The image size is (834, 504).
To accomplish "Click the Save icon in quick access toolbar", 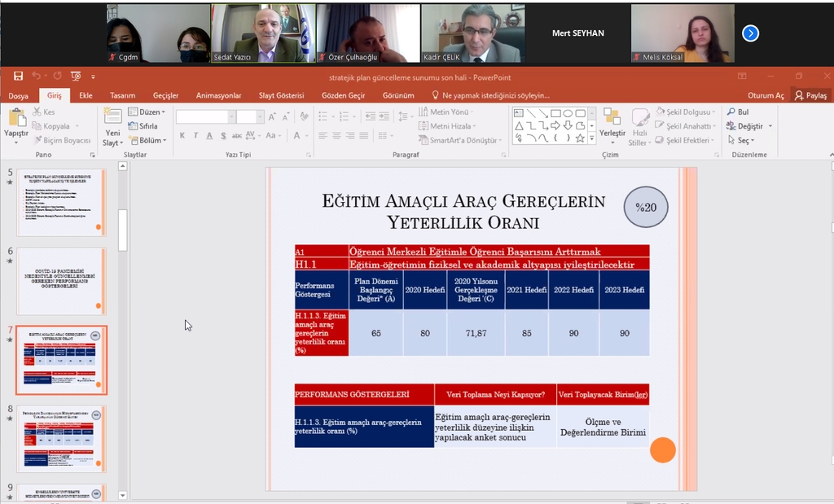I will pos(18,76).
